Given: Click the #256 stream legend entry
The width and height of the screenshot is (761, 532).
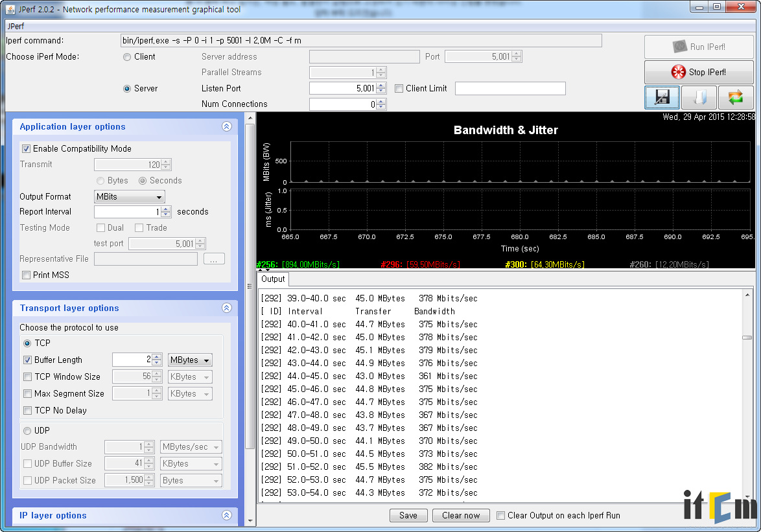Looking at the screenshot, I should click(x=298, y=264).
